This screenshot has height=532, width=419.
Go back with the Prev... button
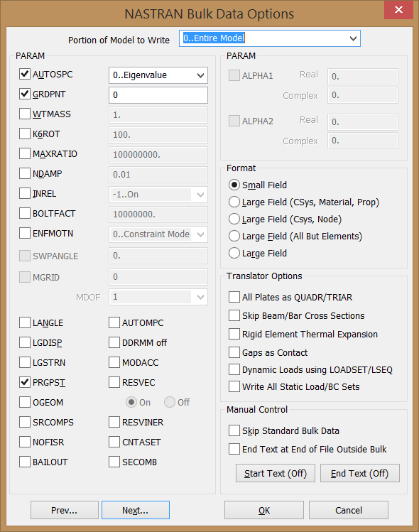[65, 510]
